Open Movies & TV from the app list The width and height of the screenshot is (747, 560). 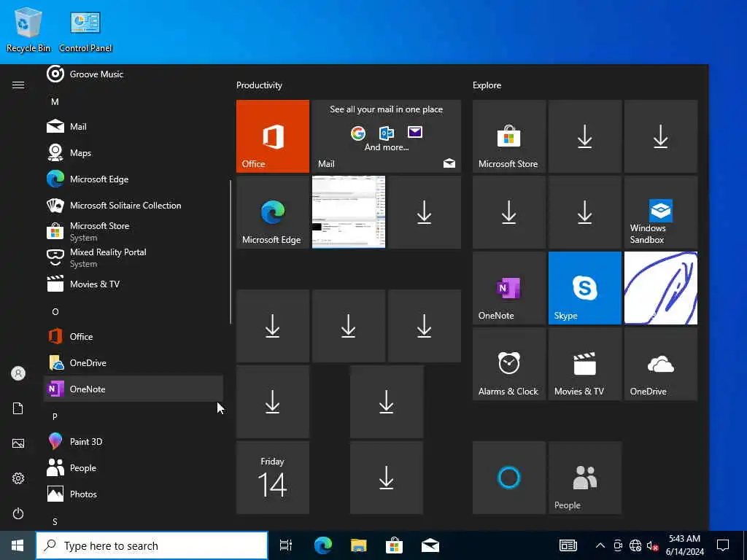(133, 284)
